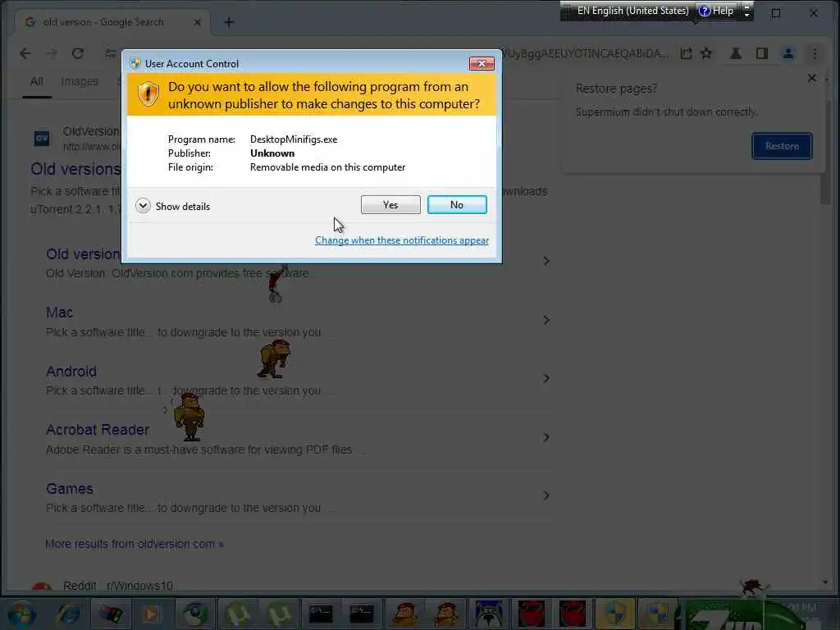The height and width of the screenshot is (630, 840).
Task: Close the 'old version - Google Search' tab
Action: pos(197,22)
